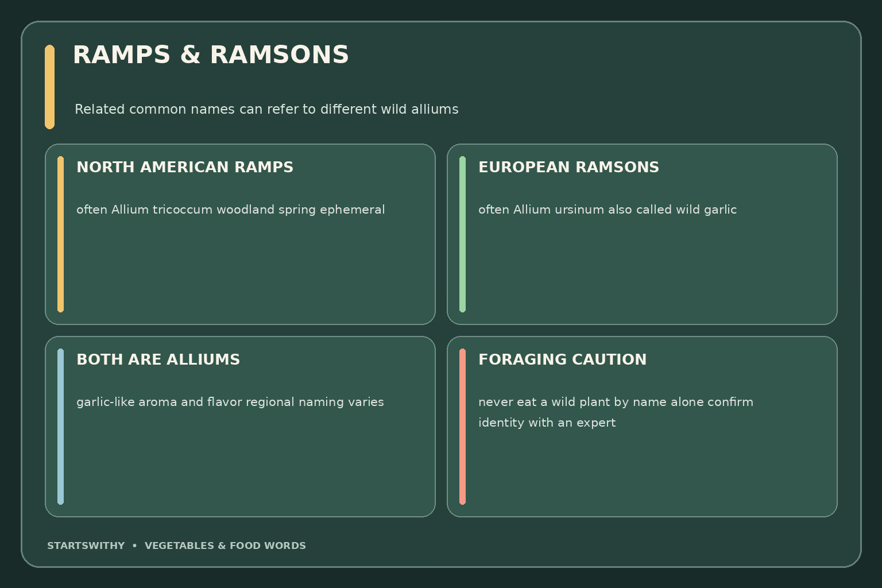
Task: Select the text "often Allium tricoccum woodland spring ephemeral"
Action: tap(230, 210)
